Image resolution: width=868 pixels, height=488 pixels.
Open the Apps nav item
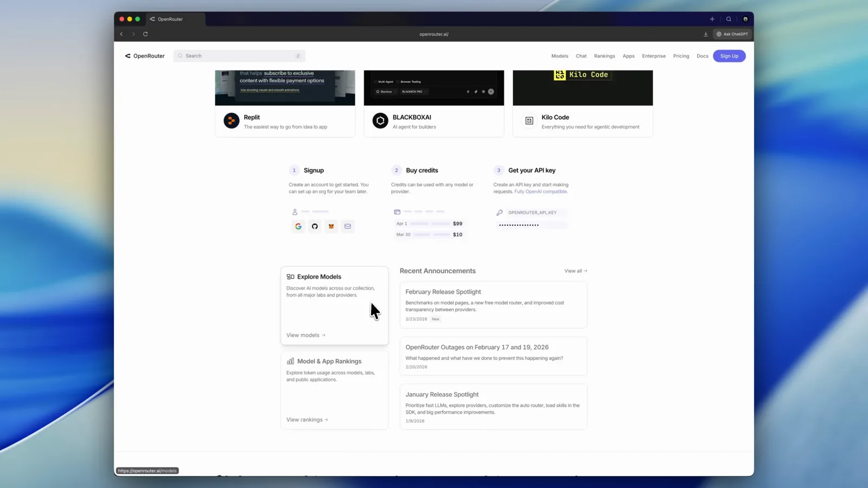coord(629,56)
